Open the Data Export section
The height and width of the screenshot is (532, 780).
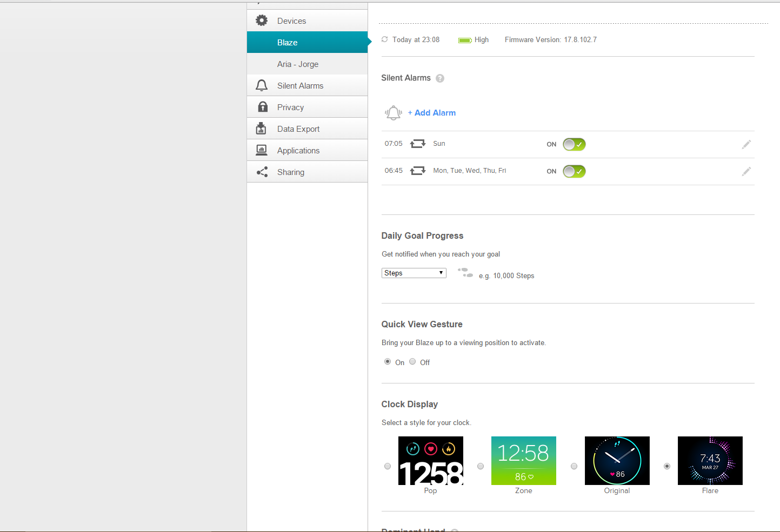point(307,129)
